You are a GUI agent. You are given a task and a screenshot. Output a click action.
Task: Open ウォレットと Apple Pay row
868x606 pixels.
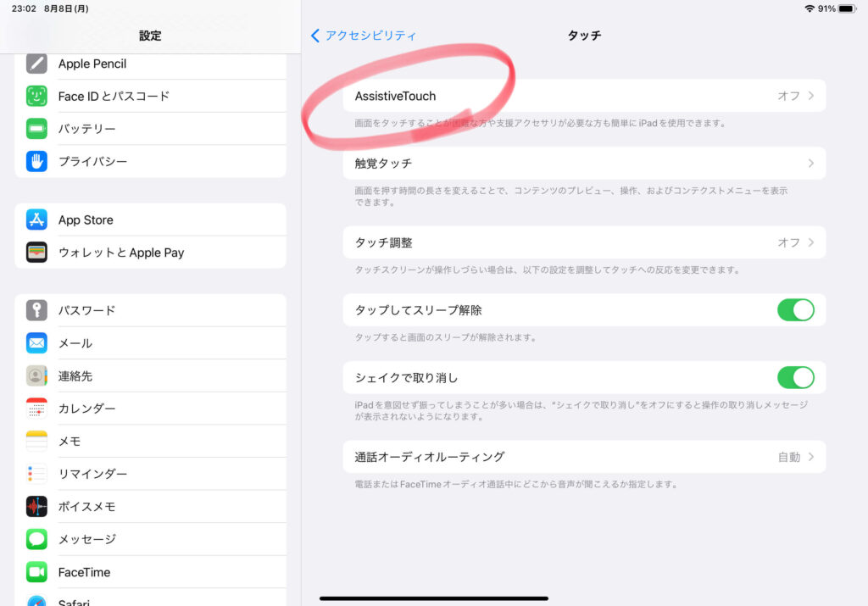coord(151,253)
